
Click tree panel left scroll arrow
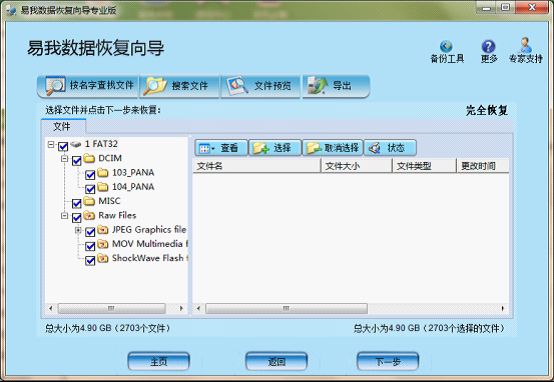coord(51,308)
